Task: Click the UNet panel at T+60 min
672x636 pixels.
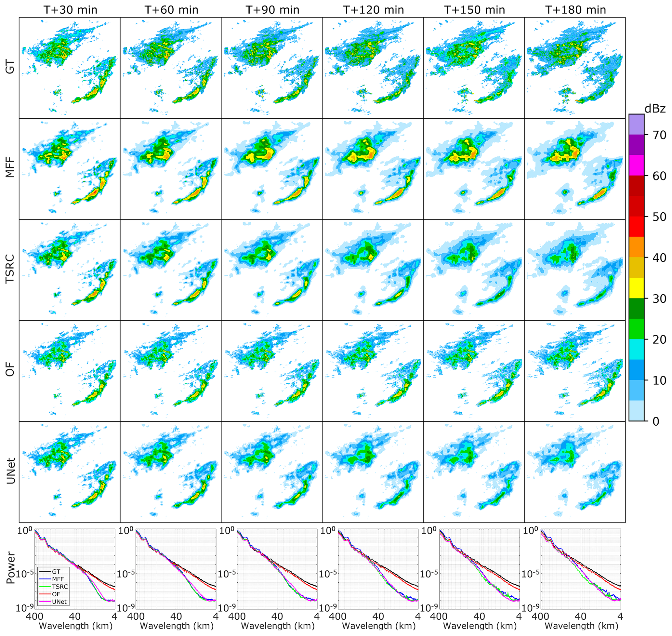Action: click(171, 472)
